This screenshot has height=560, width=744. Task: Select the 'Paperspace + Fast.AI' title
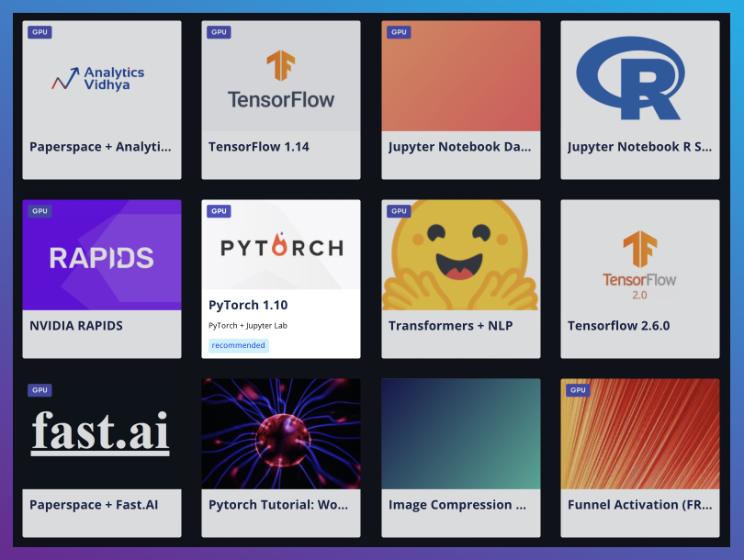click(x=94, y=505)
